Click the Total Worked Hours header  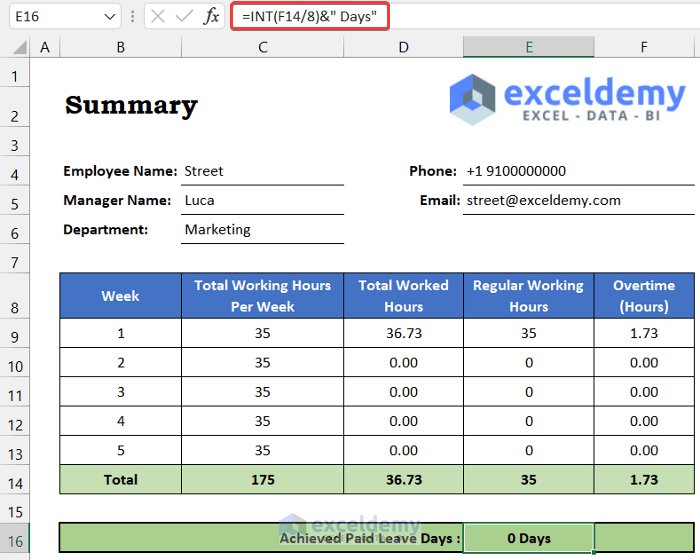coord(404,296)
